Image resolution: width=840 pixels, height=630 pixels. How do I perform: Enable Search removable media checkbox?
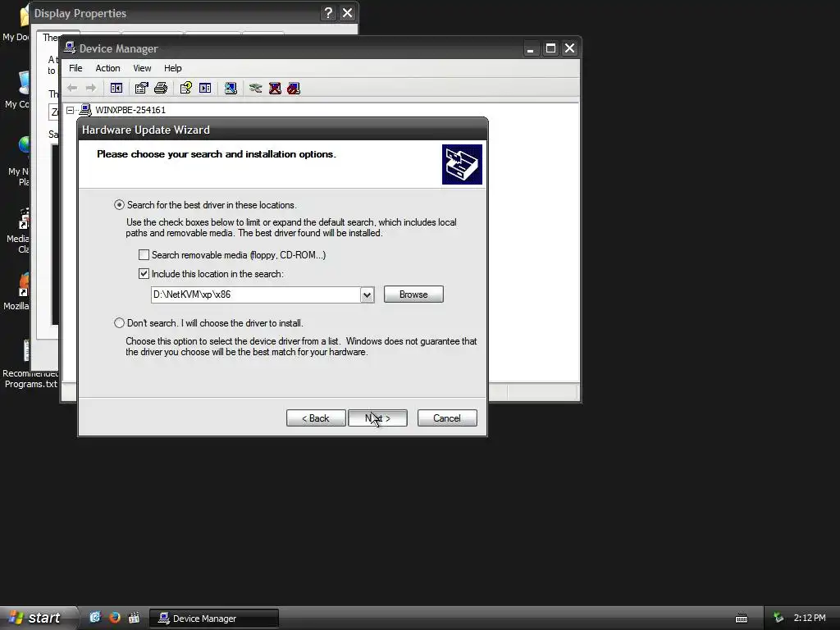tap(144, 255)
